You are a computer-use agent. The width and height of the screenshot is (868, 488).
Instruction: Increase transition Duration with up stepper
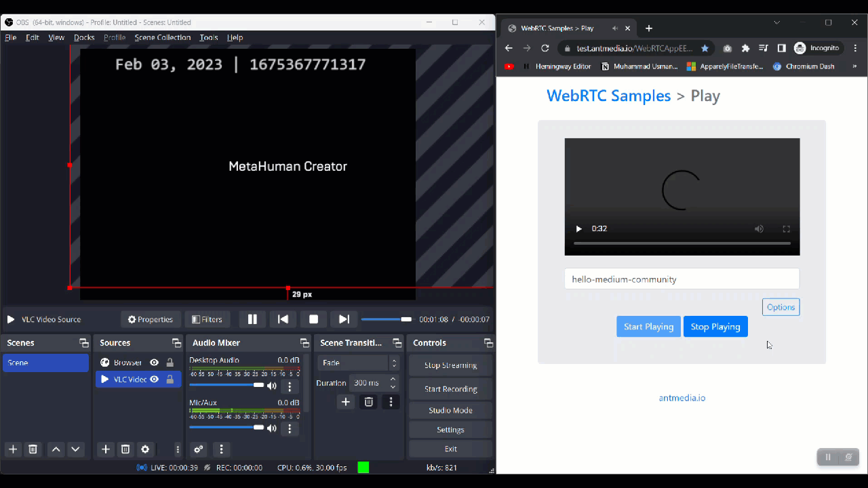pos(393,380)
